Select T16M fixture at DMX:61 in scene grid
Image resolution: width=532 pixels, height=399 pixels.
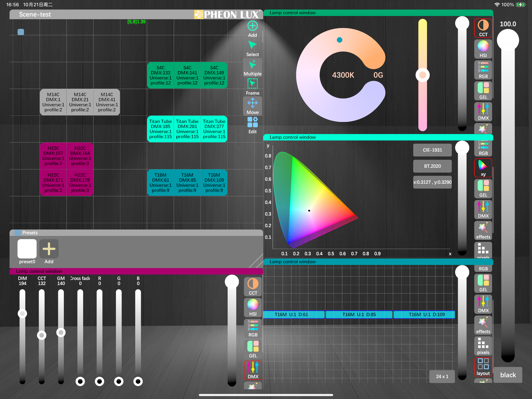(x=160, y=183)
